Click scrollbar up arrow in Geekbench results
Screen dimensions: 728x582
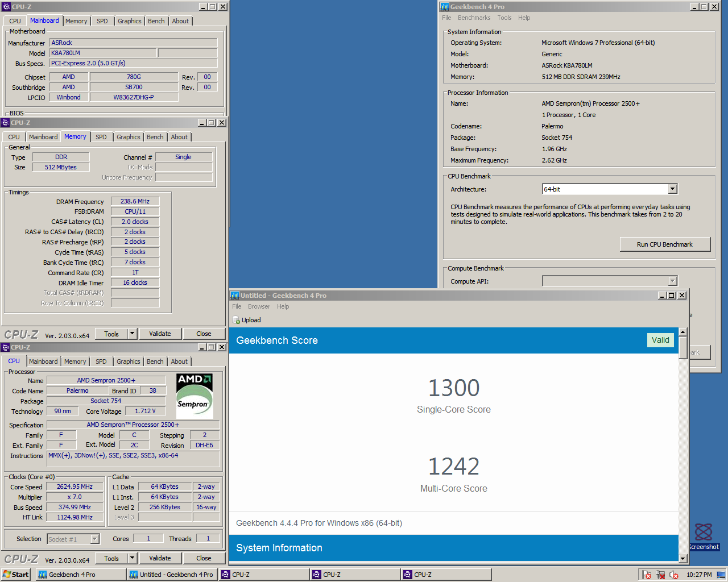683,332
